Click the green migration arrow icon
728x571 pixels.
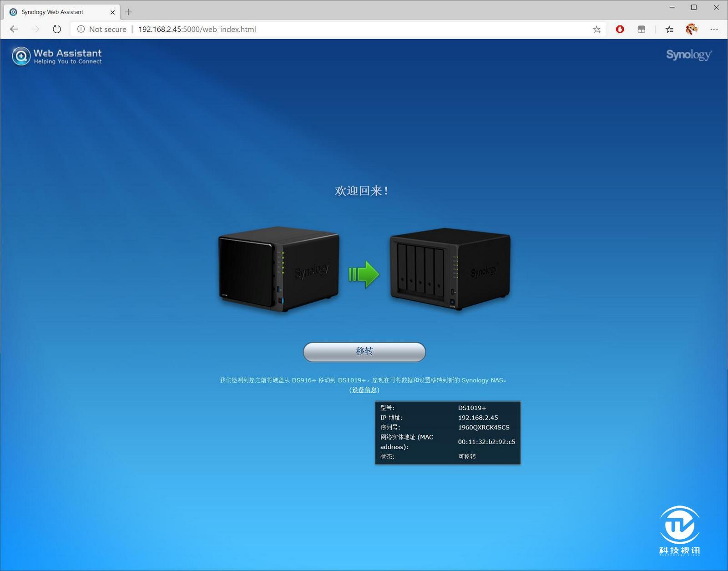pyautogui.click(x=364, y=274)
